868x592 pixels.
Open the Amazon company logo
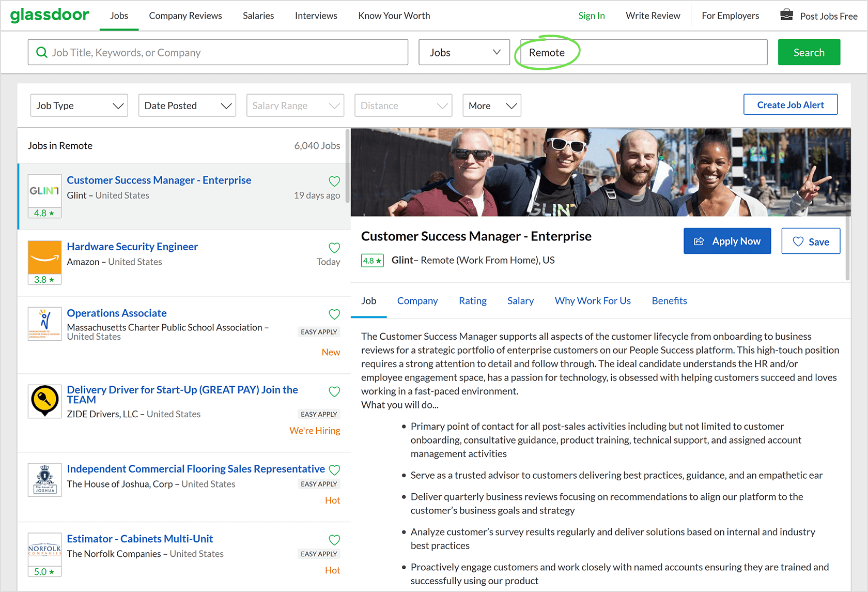(x=44, y=257)
